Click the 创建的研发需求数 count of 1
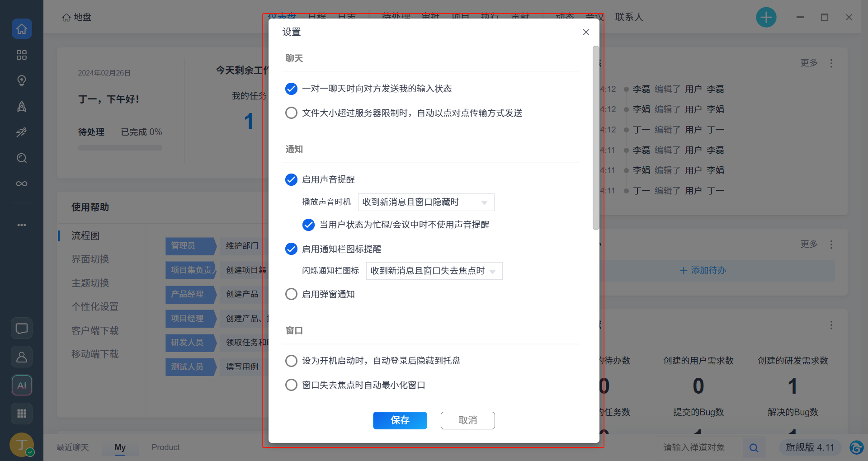The image size is (868, 461). click(x=793, y=386)
